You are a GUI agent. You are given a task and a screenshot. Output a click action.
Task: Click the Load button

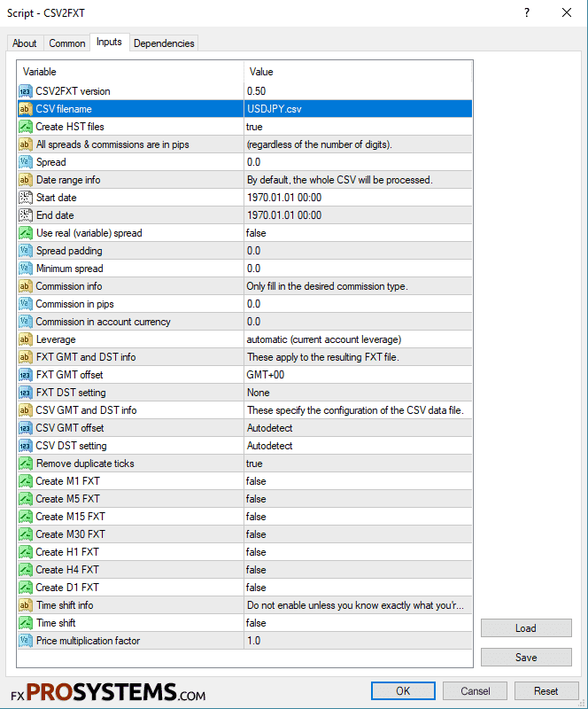[526, 628]
